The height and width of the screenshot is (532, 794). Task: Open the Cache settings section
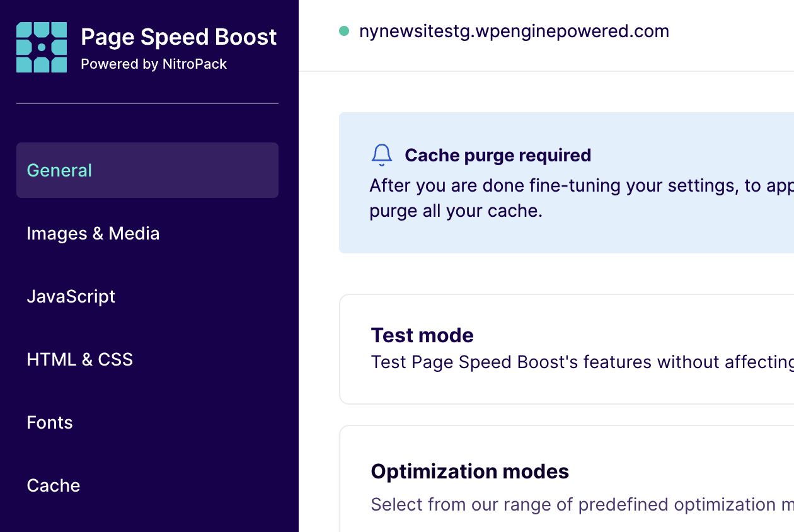(53, 485)
